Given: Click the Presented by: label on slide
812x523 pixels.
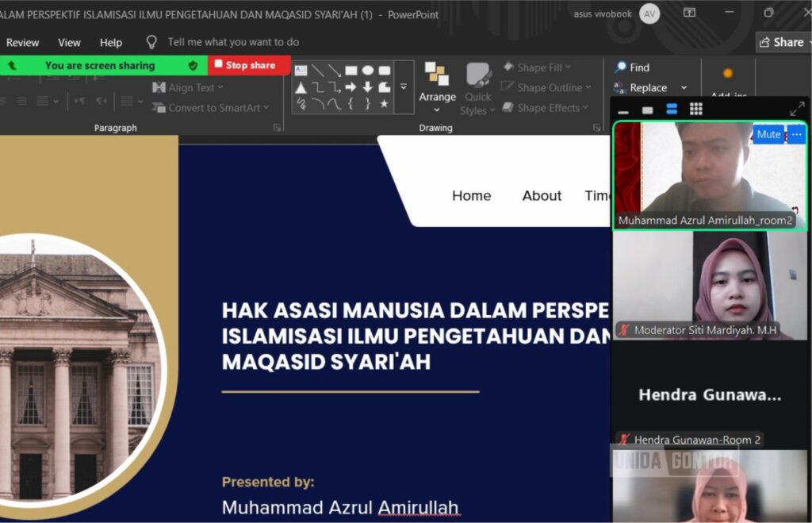Looking at the screenshot, I should (268, 482).
